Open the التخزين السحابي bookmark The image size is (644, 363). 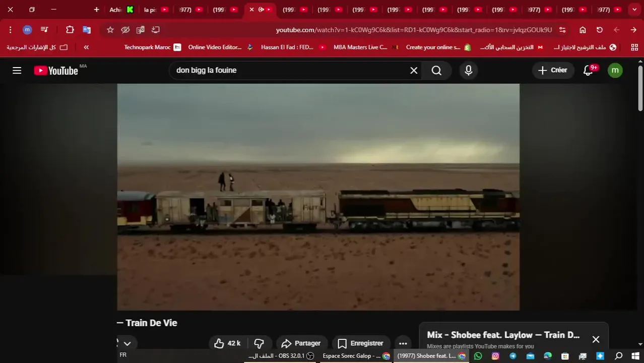click(511, 47)
